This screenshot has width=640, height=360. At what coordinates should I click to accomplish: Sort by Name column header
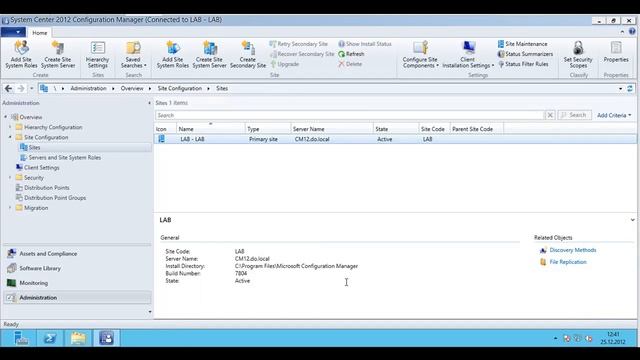pyautogui.click(x=211, y=129)
